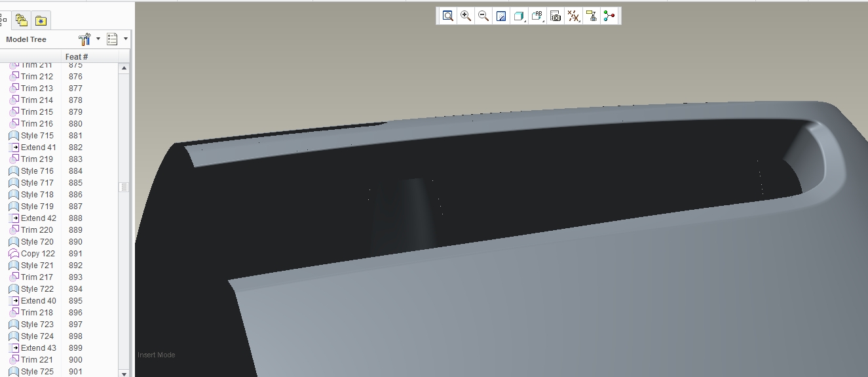Open the Show dropdown arrow beside list icon
Screen dimensions: 868x377
(126, 39)
